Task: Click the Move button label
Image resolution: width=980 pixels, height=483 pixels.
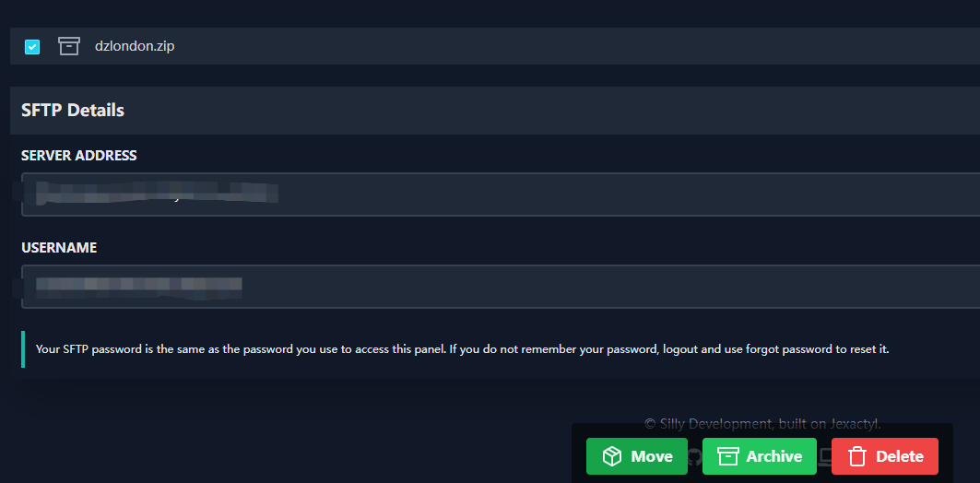Action: tap(652, 457)
